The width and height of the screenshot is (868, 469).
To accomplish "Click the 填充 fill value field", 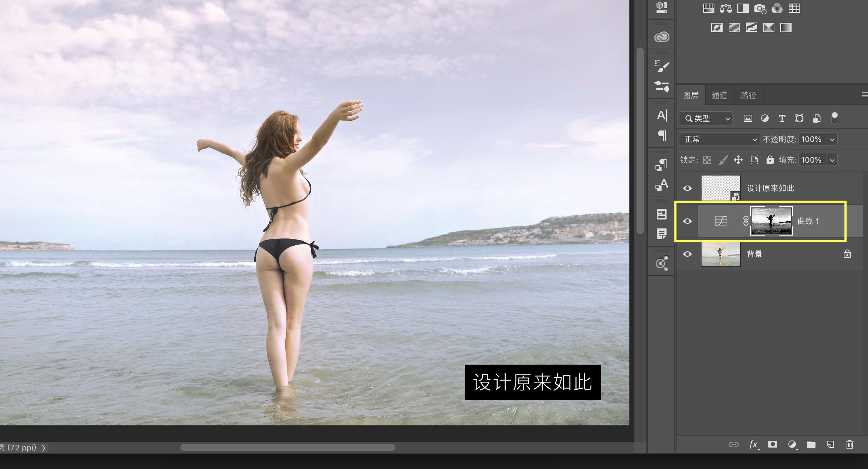I will click(x=812, y=160).
